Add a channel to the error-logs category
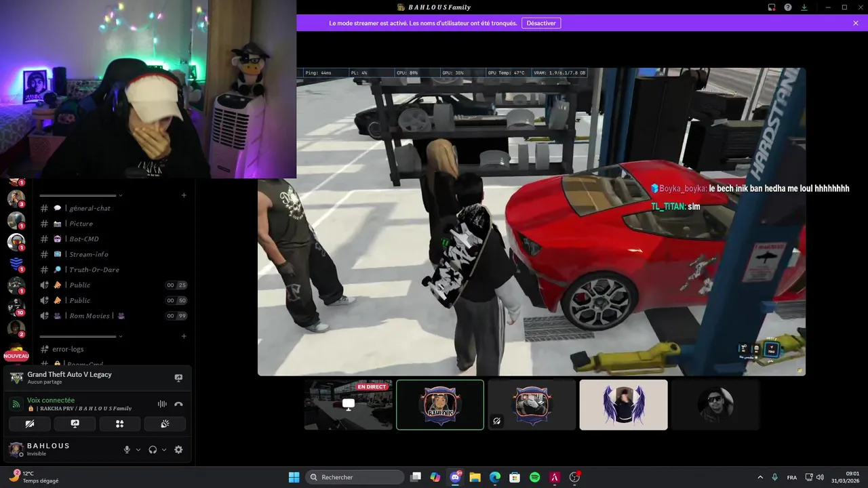The image size is (868, 488). click(184, 336)
